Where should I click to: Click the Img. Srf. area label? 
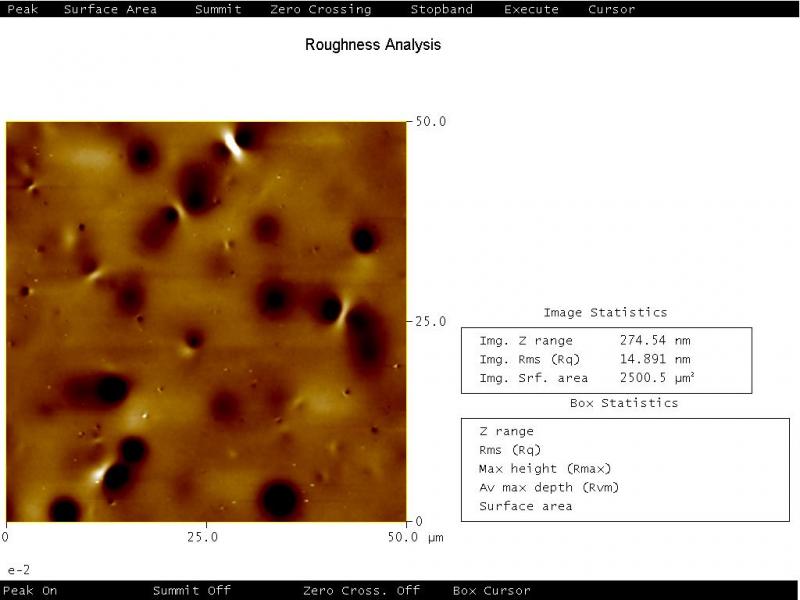[534, 378]
